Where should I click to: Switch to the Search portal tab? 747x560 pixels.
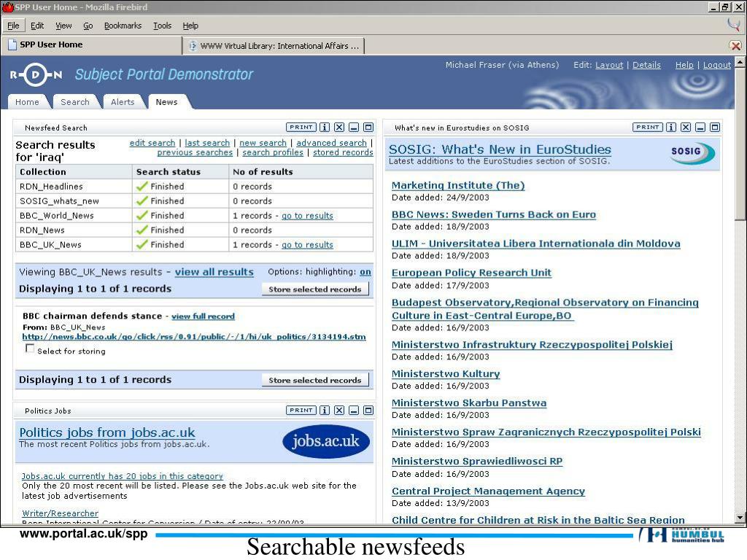click(x=75, y=102)
